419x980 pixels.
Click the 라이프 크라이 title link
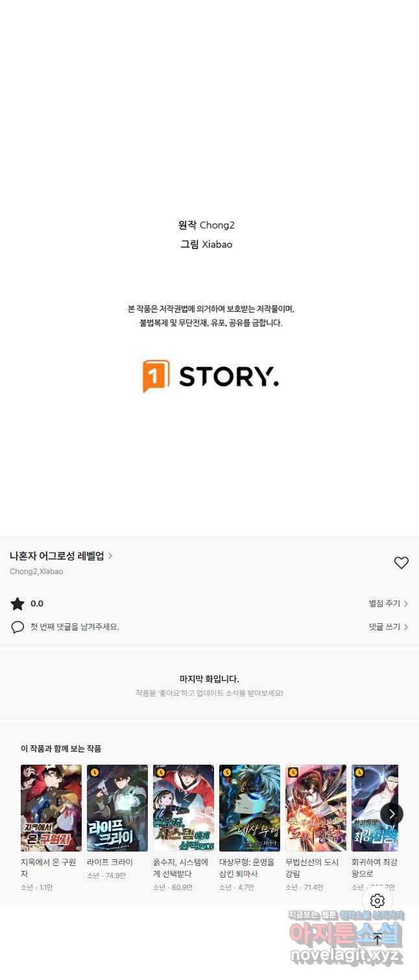110,862
